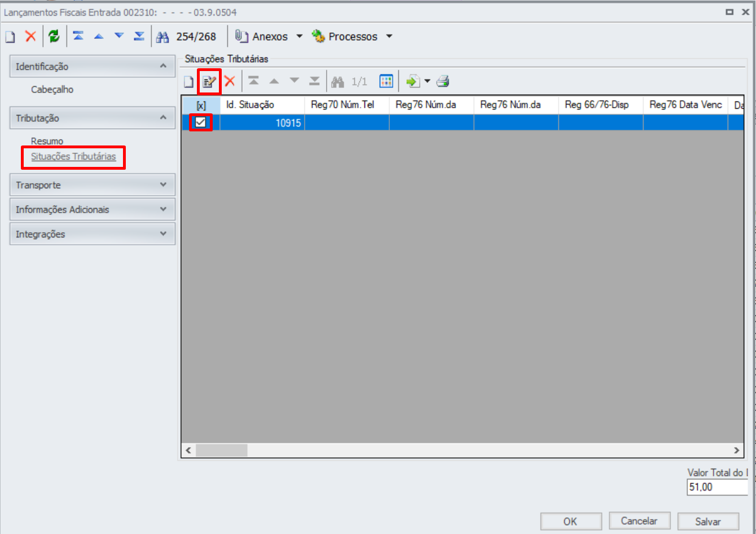Click the Valor Total field showing 51,00
This screenshot has width=756, height=534.
coord(717,487)
